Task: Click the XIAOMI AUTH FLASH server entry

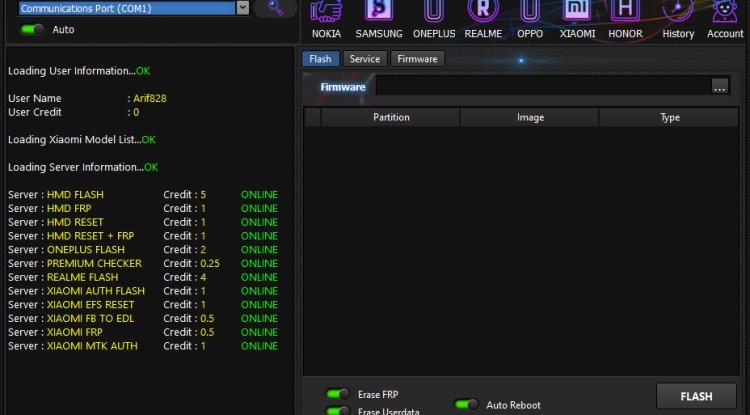Action: (96, 291)
